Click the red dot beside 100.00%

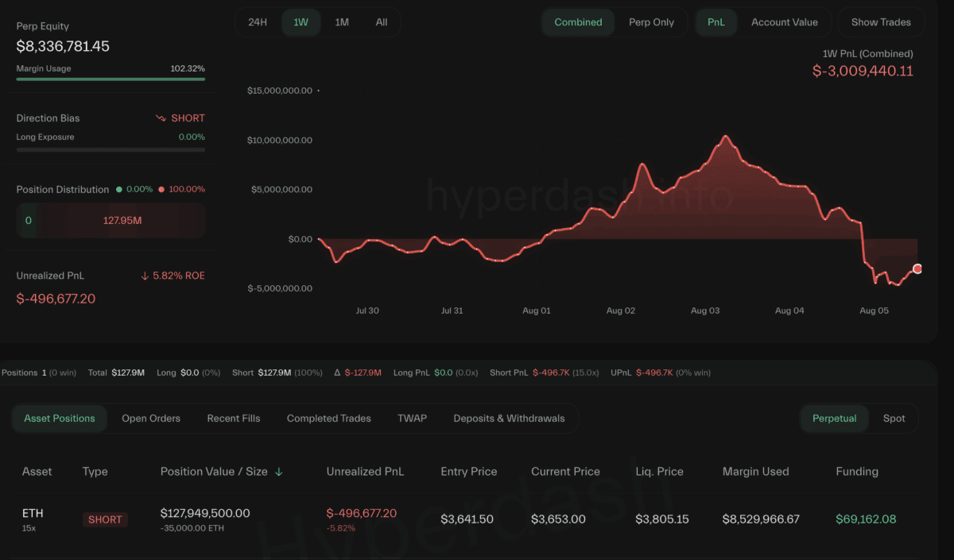pos(161,189)
